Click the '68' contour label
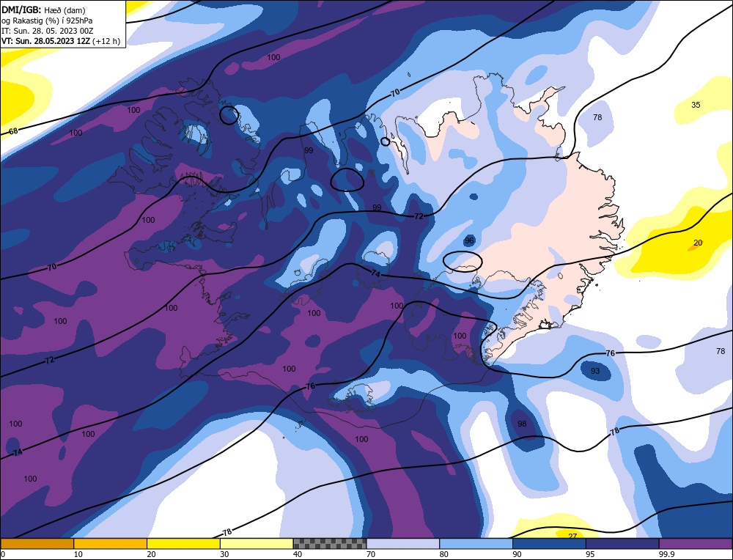 pyautogui.click(x=13, y=131)
